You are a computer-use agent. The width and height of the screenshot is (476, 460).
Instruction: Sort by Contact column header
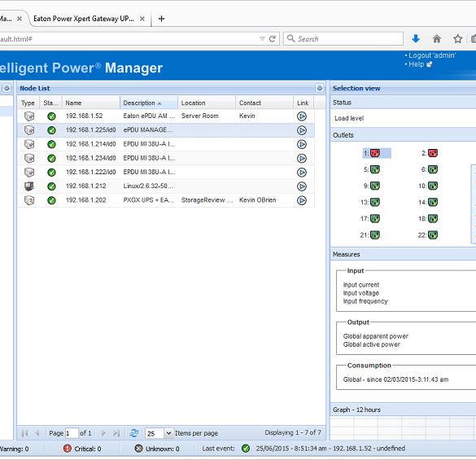pos(264,103)
